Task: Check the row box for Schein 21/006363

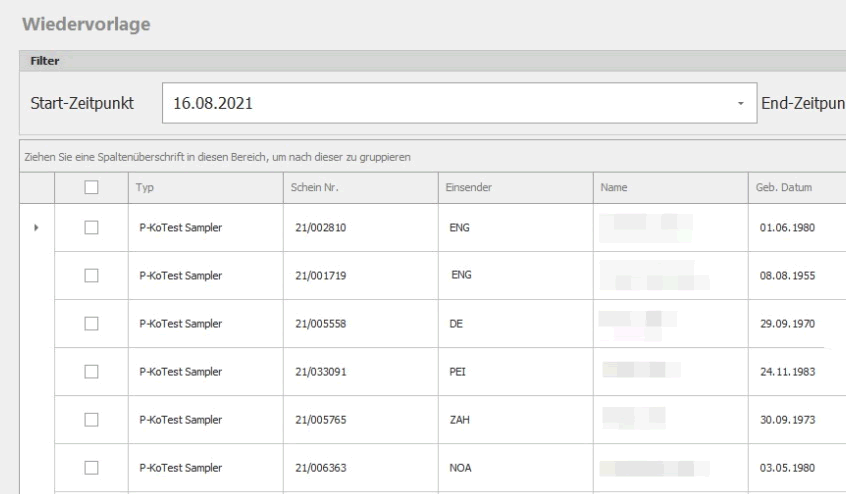Action: (x=89, y=467)
